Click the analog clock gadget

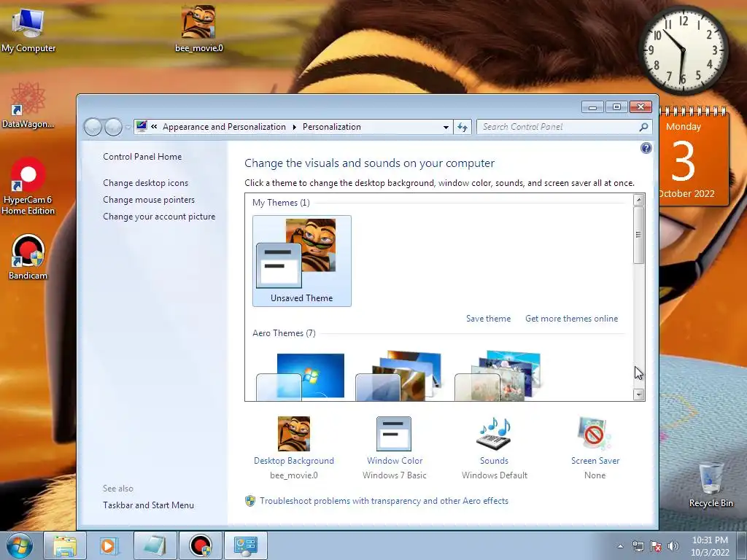pos(683,50)
